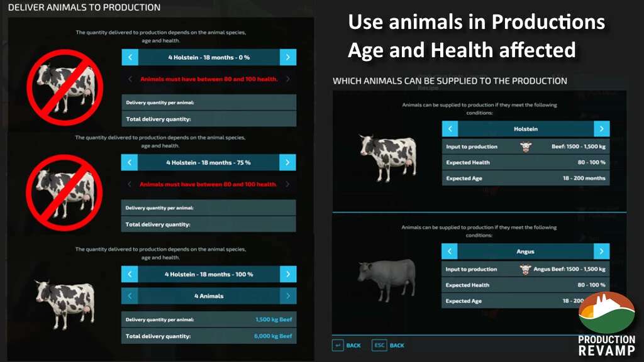This screenshot has width=644, height=362.
Task: Go to next breed after Holstein in conditions panel
Action: pos(601,129)
